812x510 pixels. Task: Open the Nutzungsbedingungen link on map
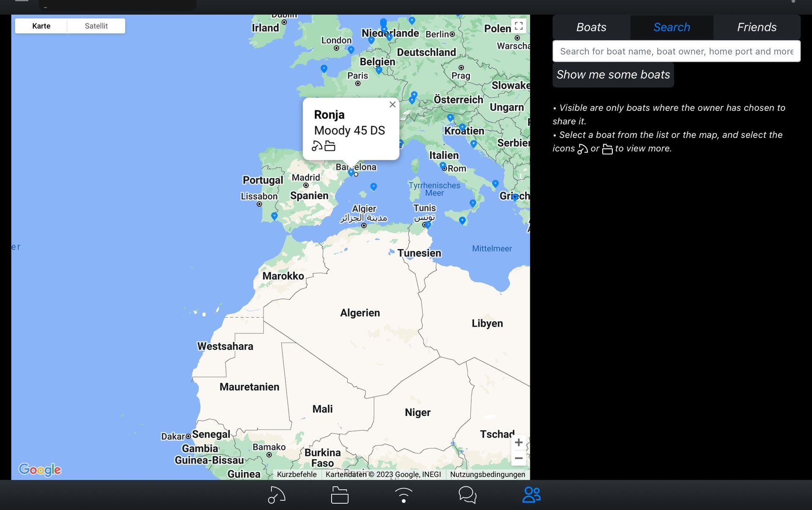pos(487,474)
